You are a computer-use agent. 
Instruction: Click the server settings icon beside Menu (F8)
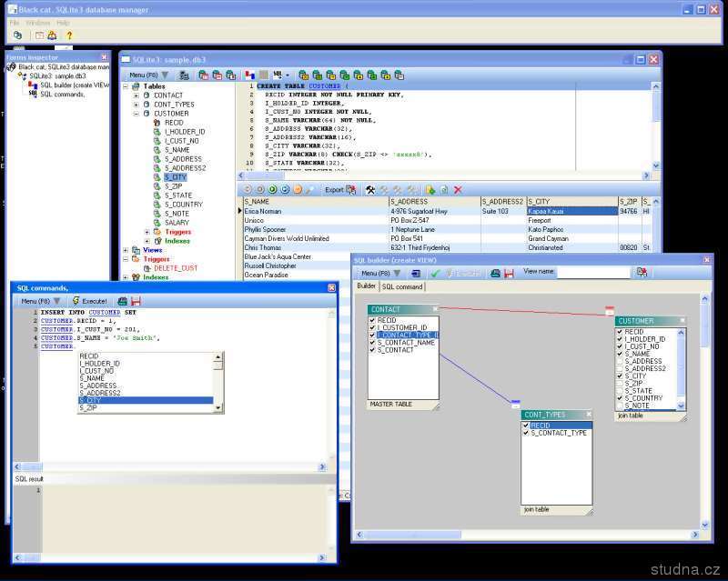point(185,75)
